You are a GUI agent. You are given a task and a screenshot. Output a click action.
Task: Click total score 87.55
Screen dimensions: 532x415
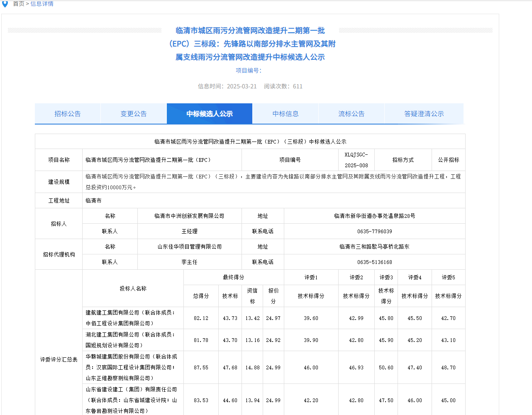click(201, 368)
